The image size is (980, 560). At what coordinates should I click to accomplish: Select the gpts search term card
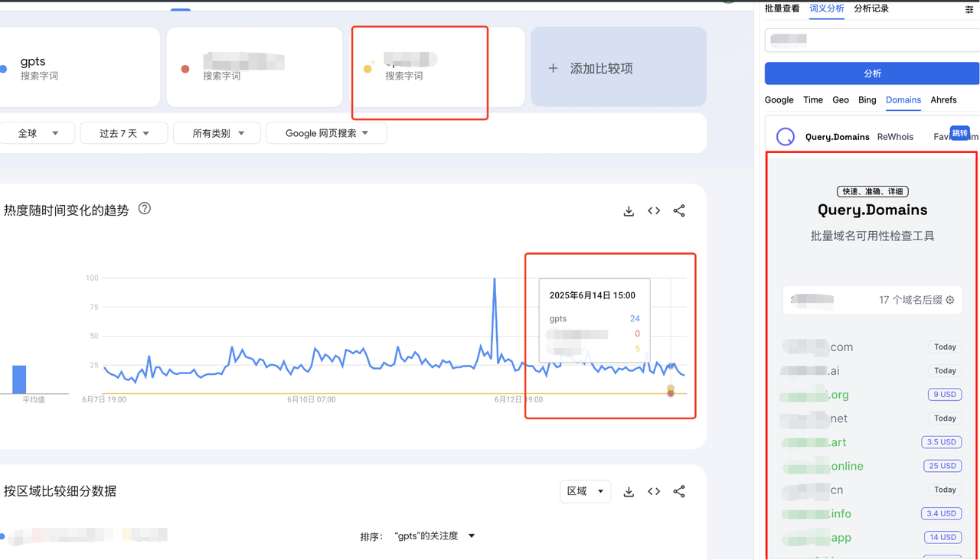tap(80, 67)
